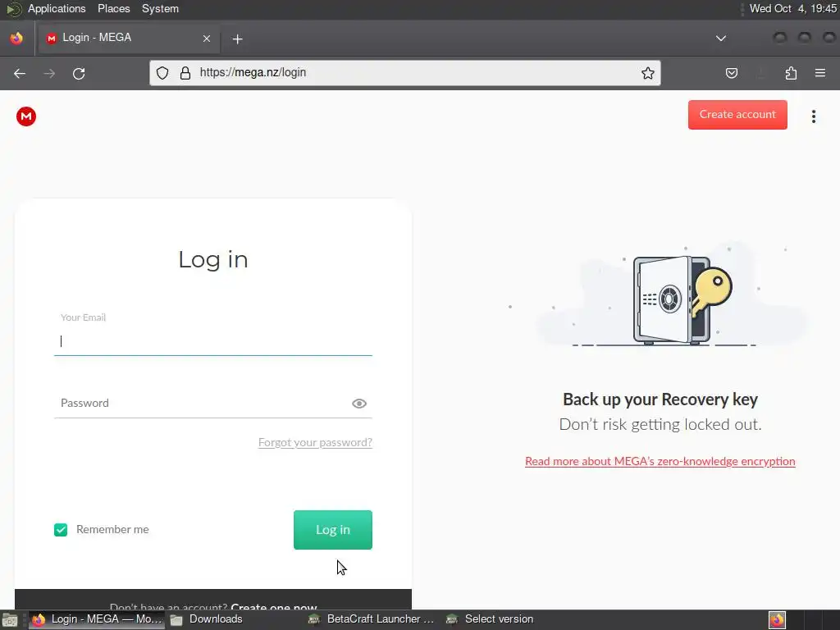
Task: Click the site security padlock icon
Action: pos(185,73)
